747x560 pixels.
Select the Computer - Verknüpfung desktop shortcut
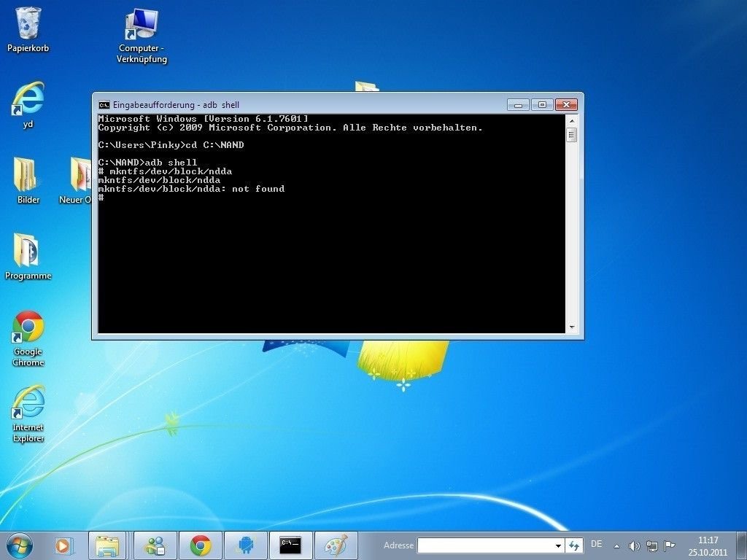[x=142, y=36]
